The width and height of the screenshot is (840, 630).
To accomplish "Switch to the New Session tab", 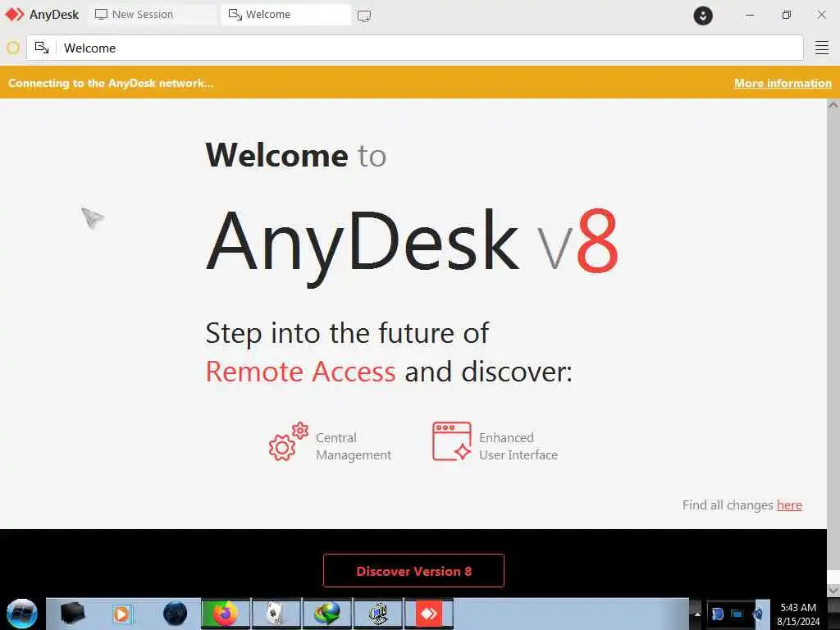I will (153, 15).
